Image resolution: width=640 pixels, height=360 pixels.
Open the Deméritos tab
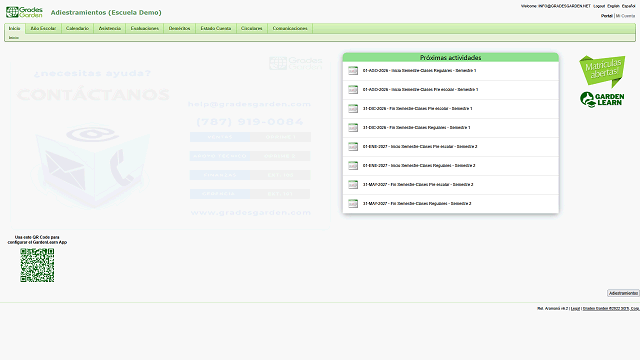pos(180,28)
